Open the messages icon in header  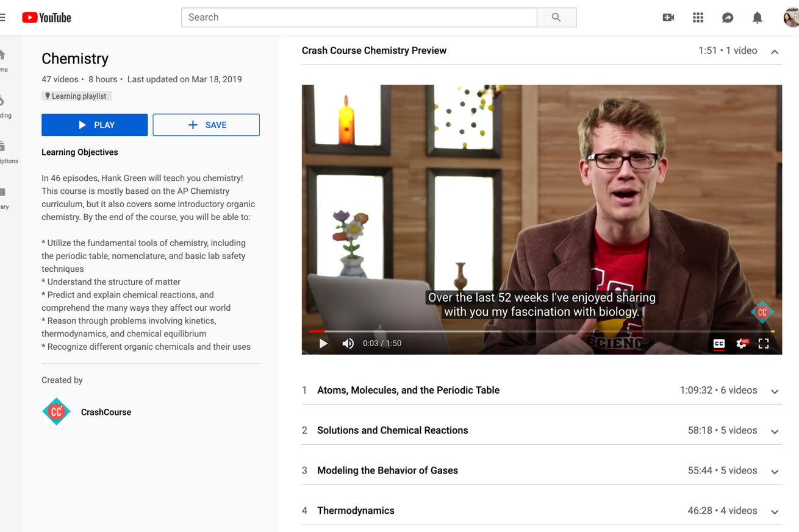click(728, 18)
